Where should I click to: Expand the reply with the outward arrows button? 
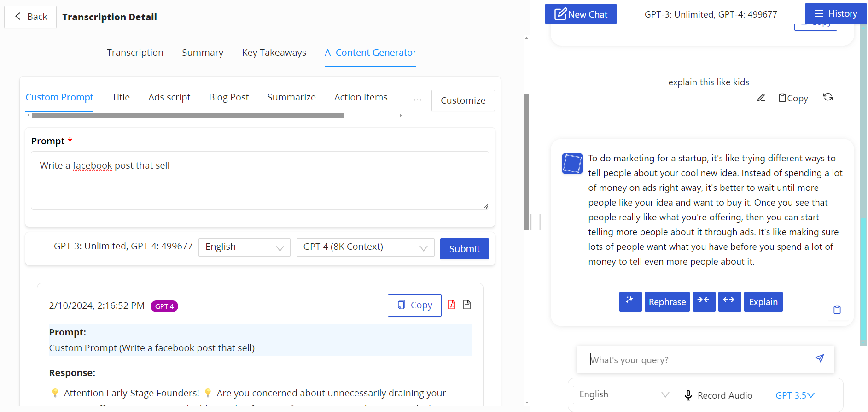pos(730,302)
